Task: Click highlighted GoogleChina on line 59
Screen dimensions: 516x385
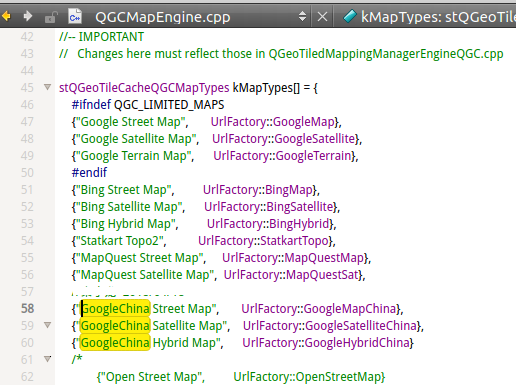Action: click(115, 326)
